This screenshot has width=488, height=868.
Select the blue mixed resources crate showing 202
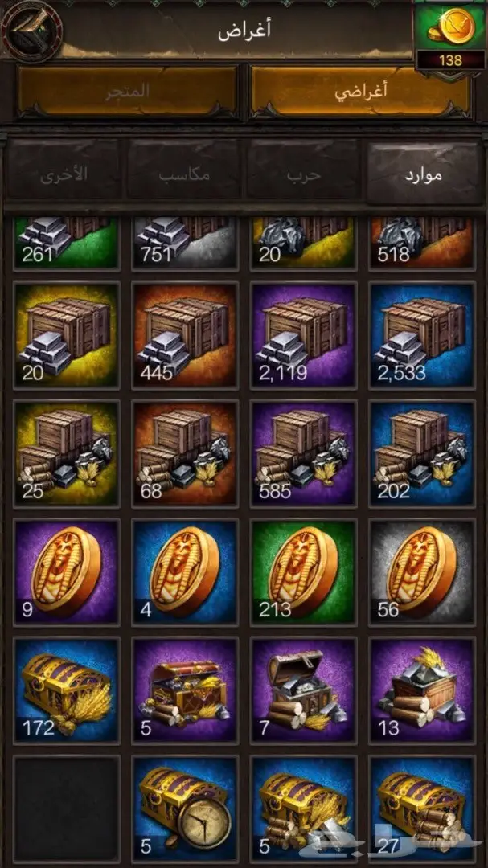pyautogui.click(x=422, y=454)
